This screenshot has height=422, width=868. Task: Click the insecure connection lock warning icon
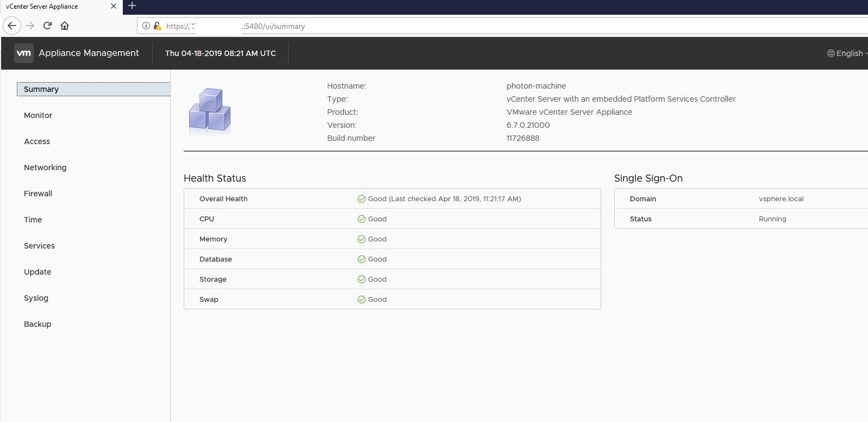click(x=157, y=26)
